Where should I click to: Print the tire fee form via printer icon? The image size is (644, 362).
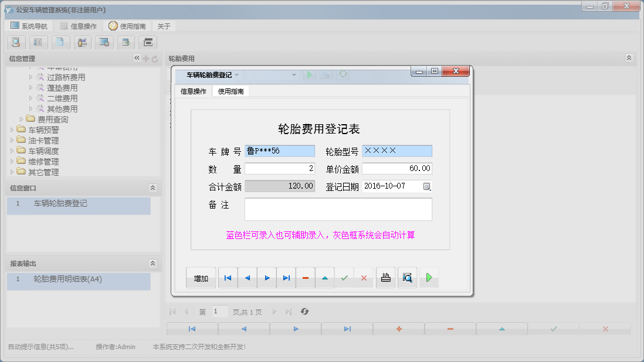[385, 277]
